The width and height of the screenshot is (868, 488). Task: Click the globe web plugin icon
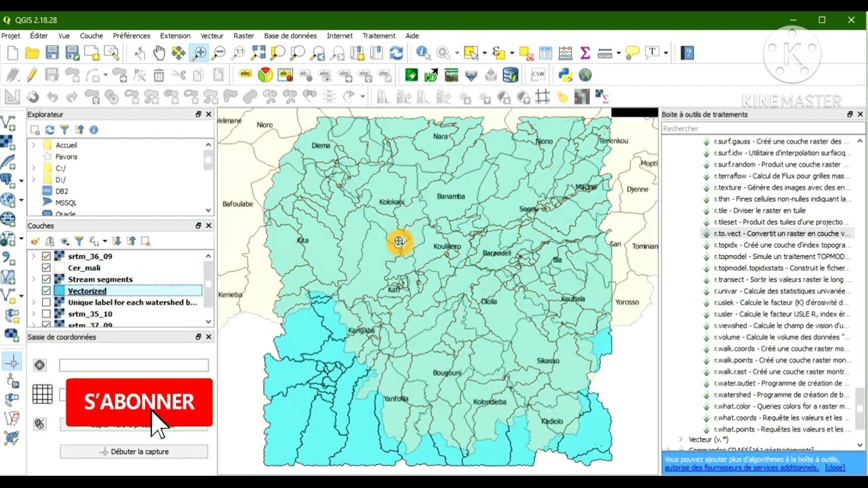click(x=585, y=75)
